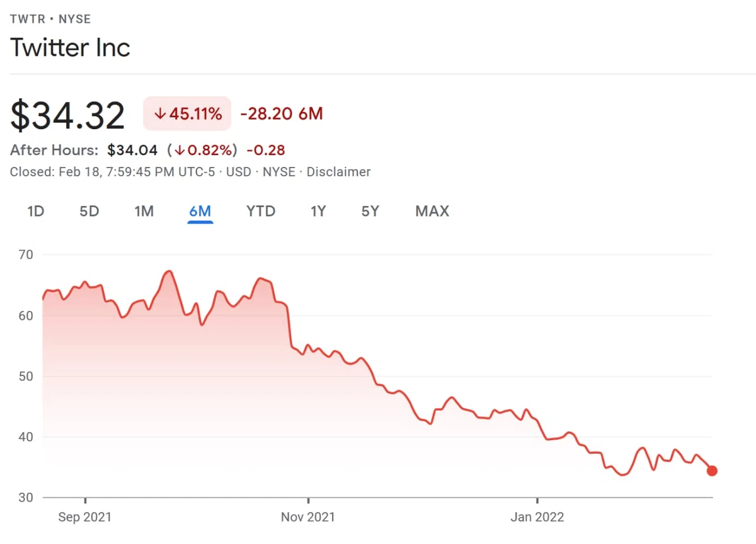
Task: View the MAX range chart
Action: point(432,211)
